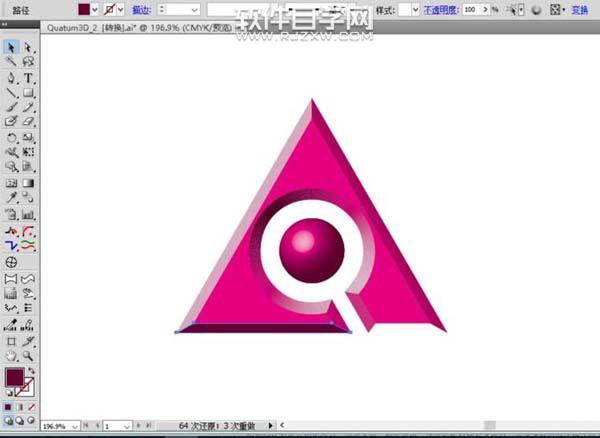Activate the Hand tool
This screenshot has height=438, width=600.
pyautogui.click(x=11, y=356)
